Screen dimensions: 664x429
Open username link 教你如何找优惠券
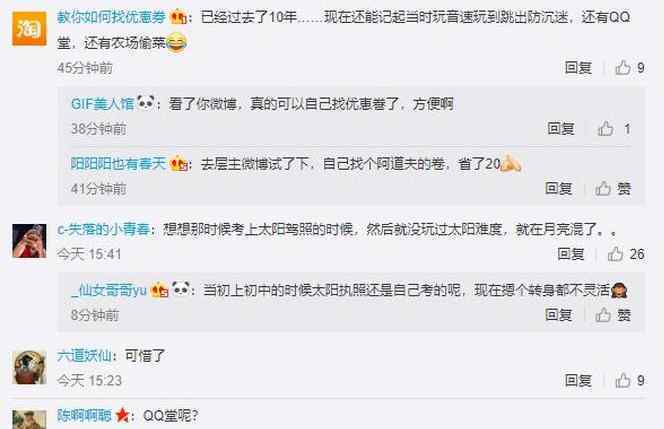click(111, 17)
